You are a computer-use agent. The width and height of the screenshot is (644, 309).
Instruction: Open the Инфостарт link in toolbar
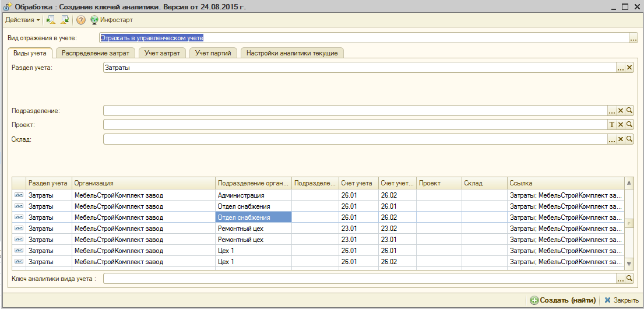coord(111,20)
